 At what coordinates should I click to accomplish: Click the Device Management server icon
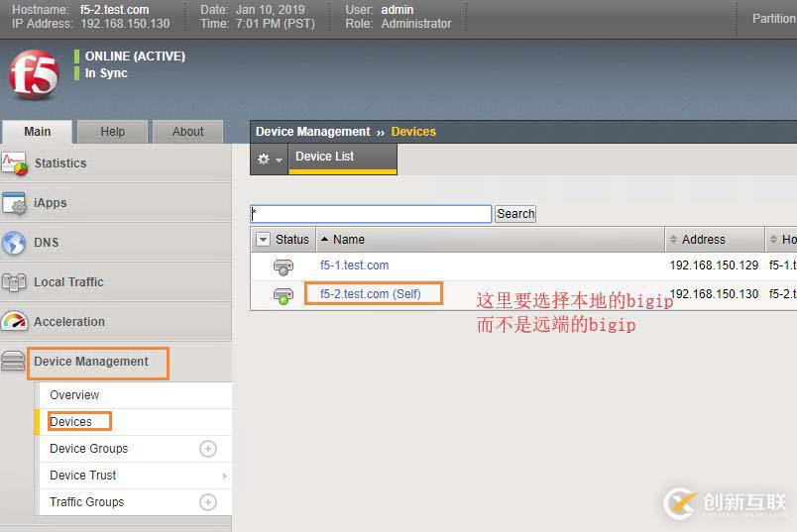[13, 362]
